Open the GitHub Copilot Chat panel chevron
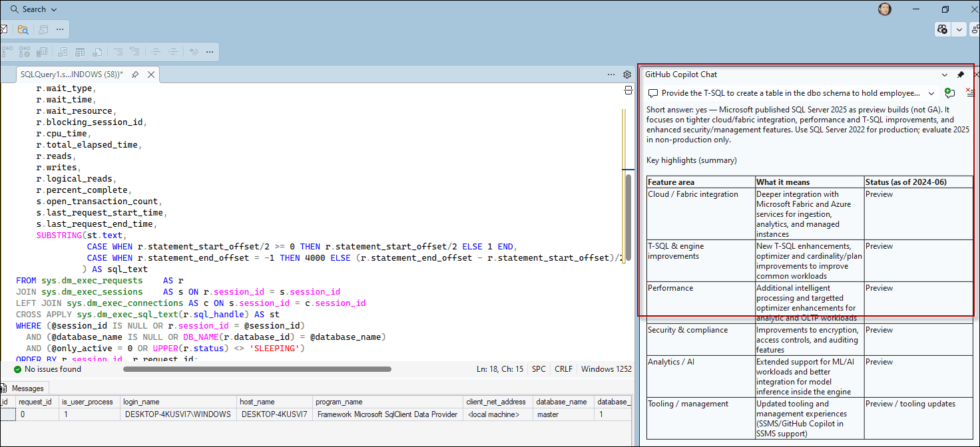 (944, 74)
